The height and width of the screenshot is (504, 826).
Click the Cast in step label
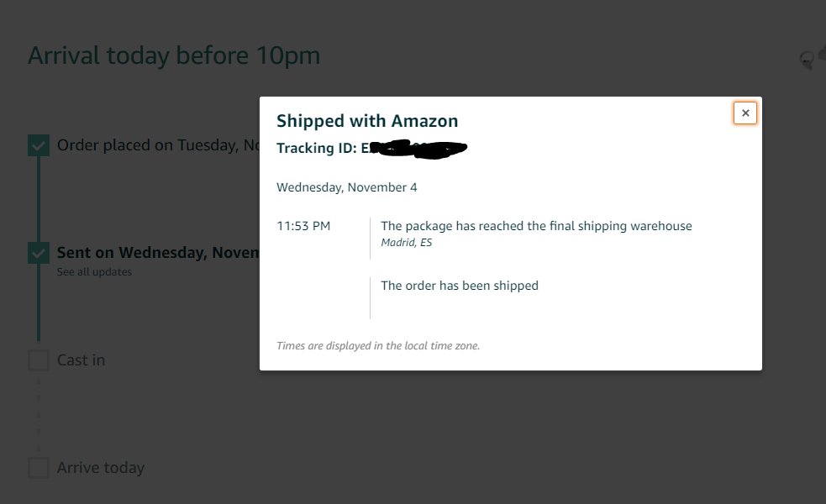coord(81,360)
